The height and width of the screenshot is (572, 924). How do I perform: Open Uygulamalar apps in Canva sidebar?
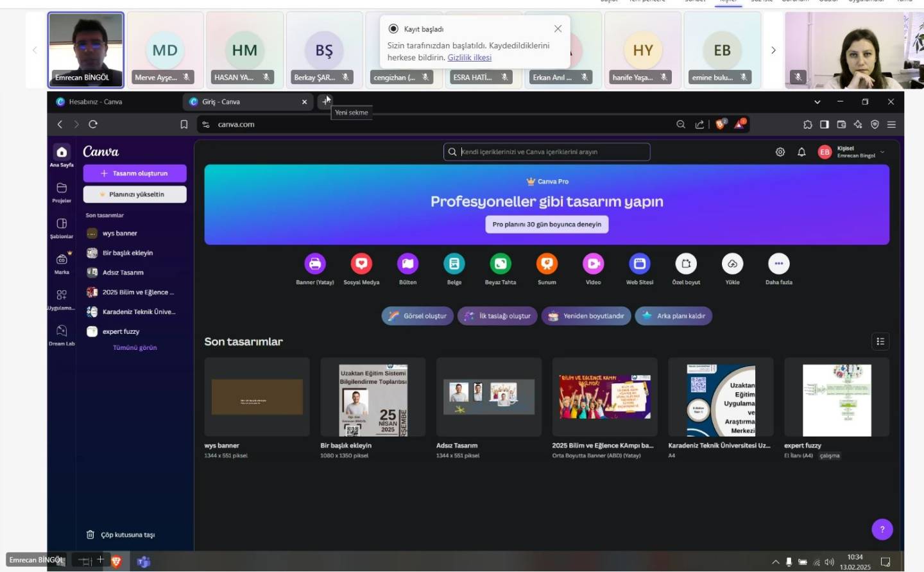pyautogui.click(x=62, y=295)
